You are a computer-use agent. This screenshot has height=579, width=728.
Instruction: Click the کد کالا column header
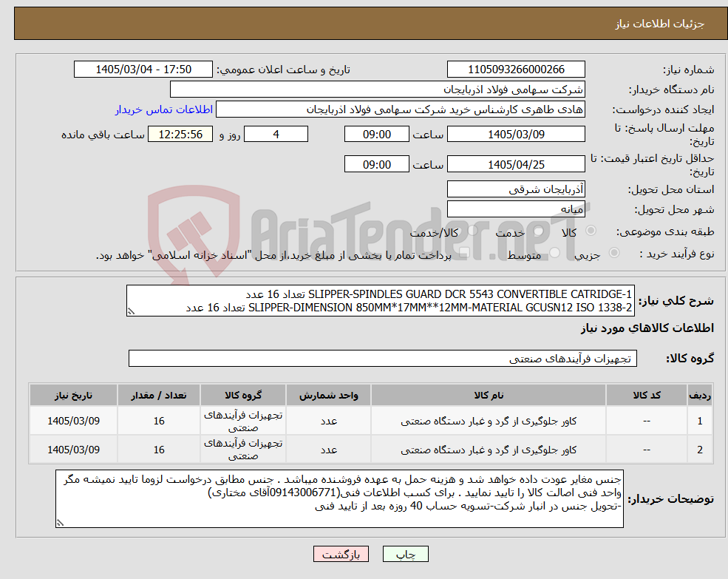click(647, 396)
